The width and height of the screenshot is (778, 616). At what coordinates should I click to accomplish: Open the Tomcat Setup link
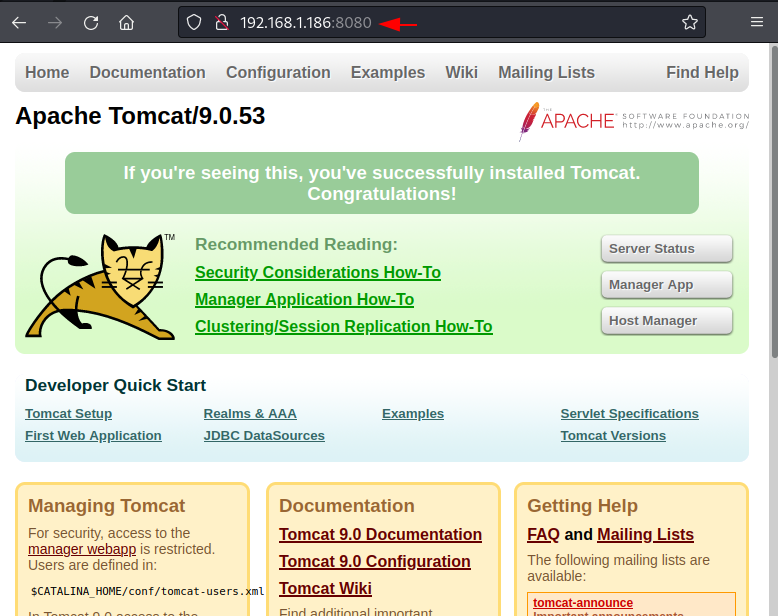68,414
